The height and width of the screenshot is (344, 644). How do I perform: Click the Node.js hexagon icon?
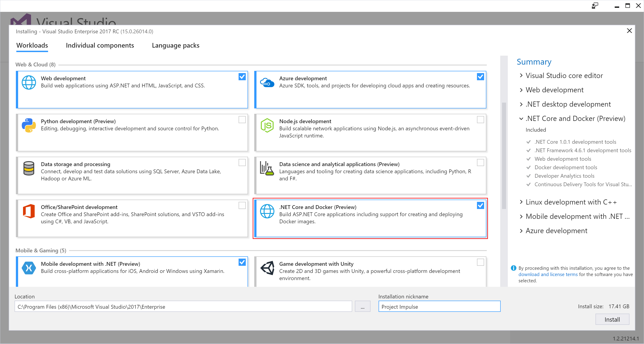(267, 125)
